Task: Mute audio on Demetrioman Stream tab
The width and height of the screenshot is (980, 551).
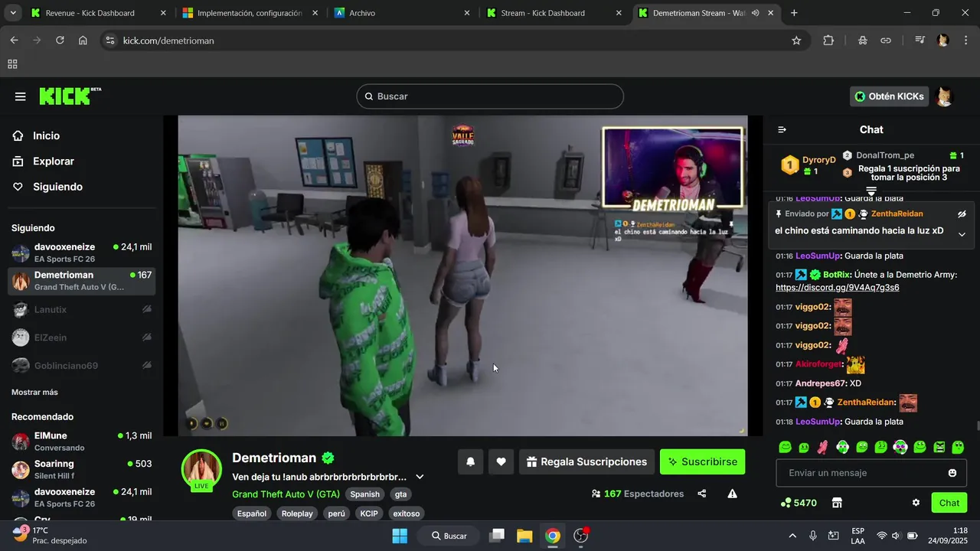Action: point(756,13)
